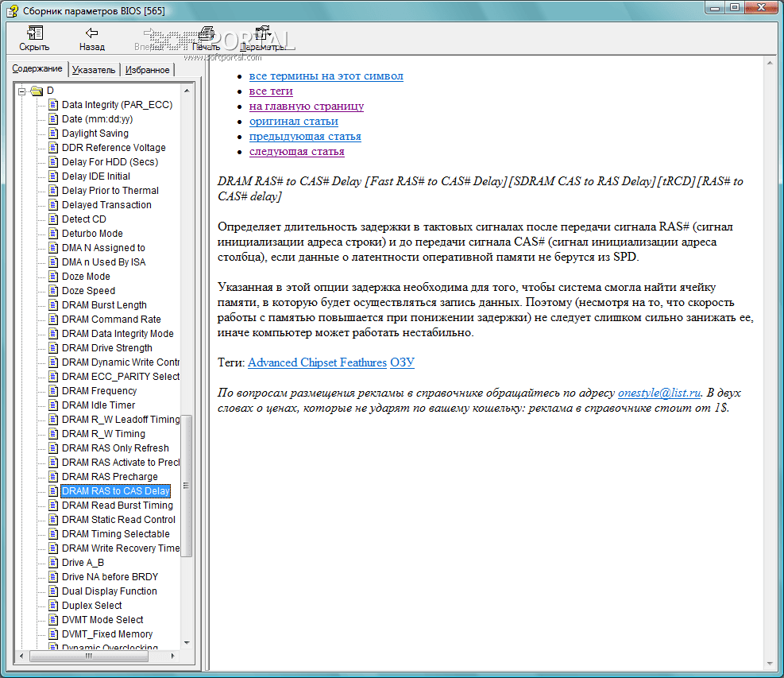This screenshot has height=678, width=784.
Task: Click page icon beside DRAM Timing Selectable
Action: click(x=53, y=534)
